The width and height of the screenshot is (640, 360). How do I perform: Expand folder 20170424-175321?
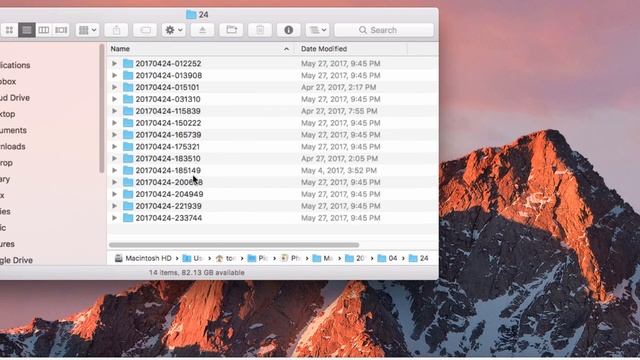[x=115, y=147]
